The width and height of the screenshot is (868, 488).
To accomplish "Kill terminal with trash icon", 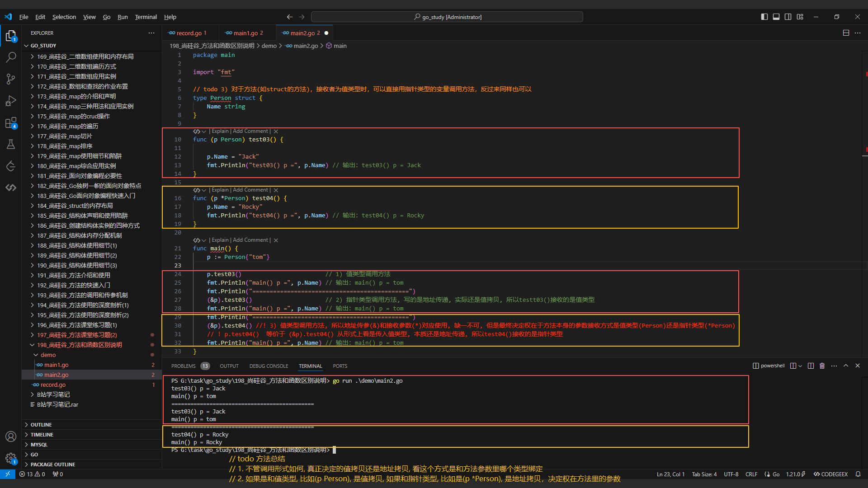I will point(822,366).
